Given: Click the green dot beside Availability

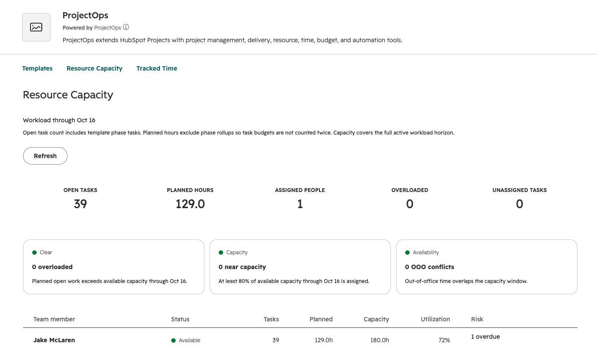Looking at the screenshot, I should click(x=407, y=253).
